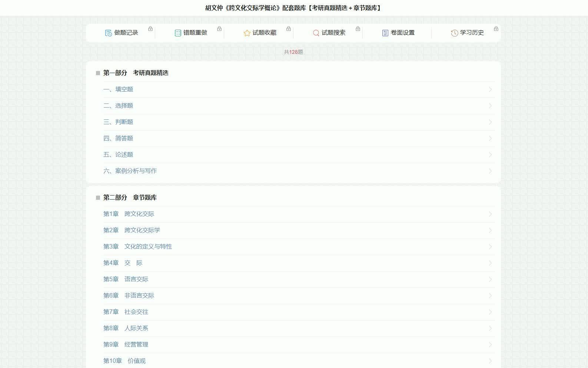The width and height of the screenshot is (588, 368).
Task: Click the lock icon beside 错题重做
Action: (219, 29)
